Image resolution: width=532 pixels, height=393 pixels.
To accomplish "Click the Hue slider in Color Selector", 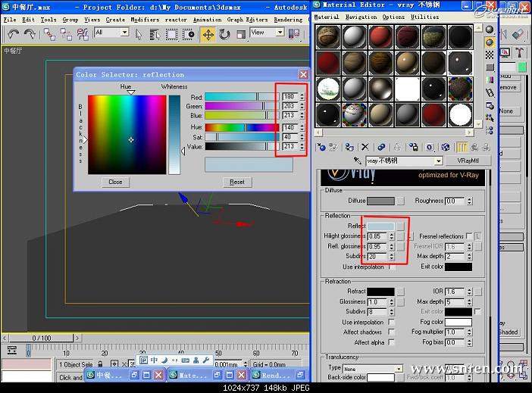I will click(x=242, y=127).
